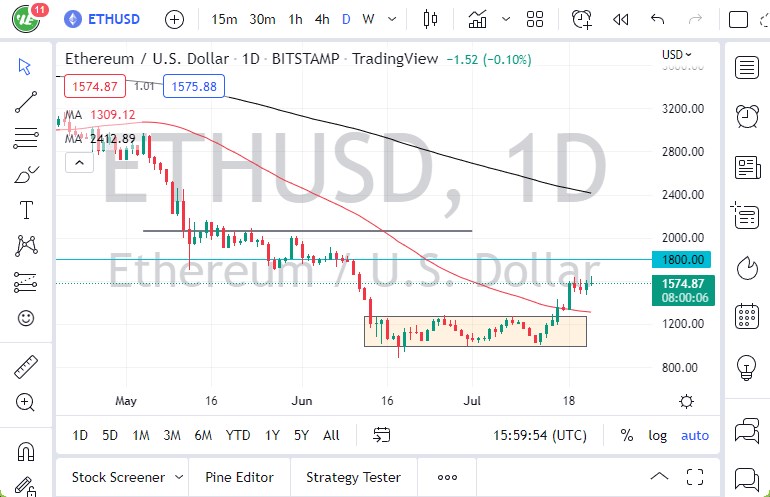The width and height of the screenshot is (770, 497).
Task: Open chart settings gear icon
Action: coord(686,401)
